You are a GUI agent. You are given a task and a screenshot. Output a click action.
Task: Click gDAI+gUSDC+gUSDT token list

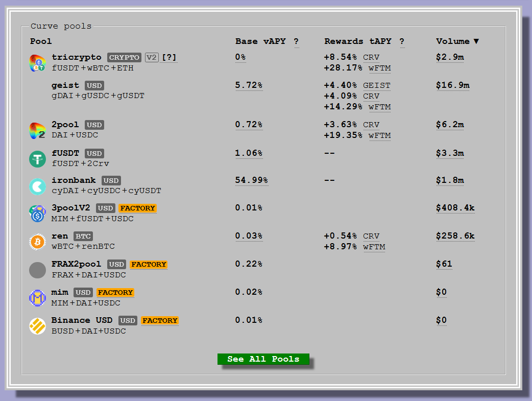click(x=98, y=96)
